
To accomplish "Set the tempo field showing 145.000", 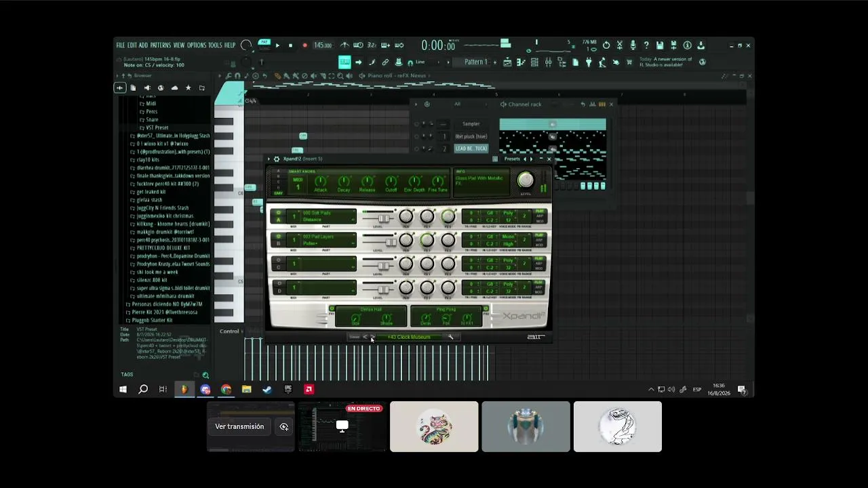I will click(x=323, y=45).
